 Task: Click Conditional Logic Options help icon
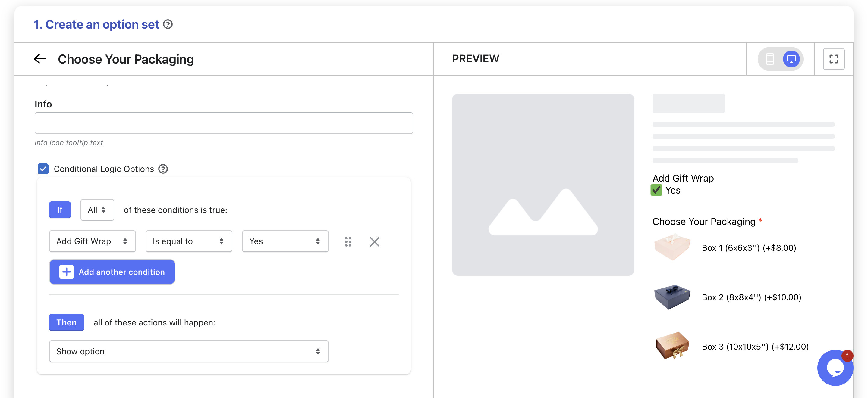[x=163, y=169]
